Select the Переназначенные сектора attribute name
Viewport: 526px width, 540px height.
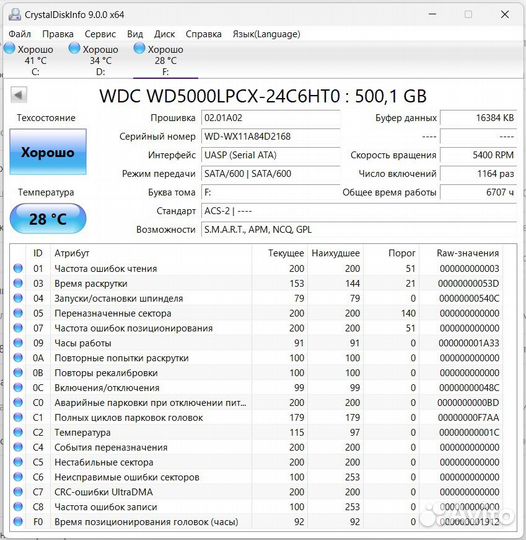pos(113,313)
